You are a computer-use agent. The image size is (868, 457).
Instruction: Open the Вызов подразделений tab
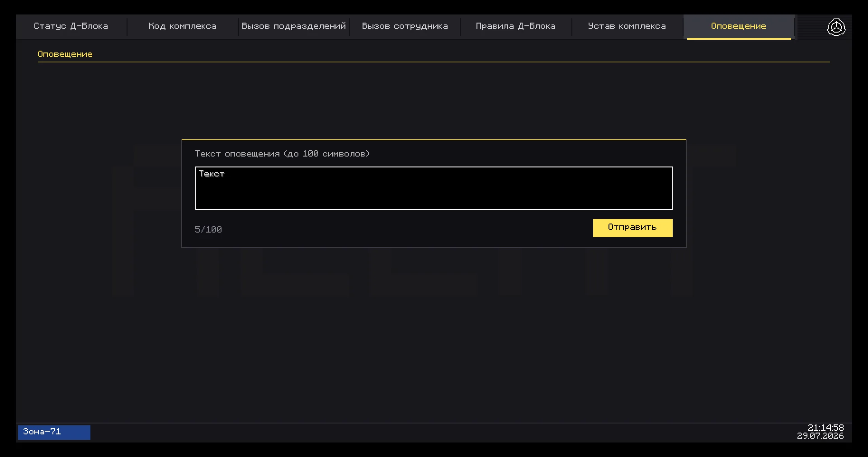click(293, 26)
